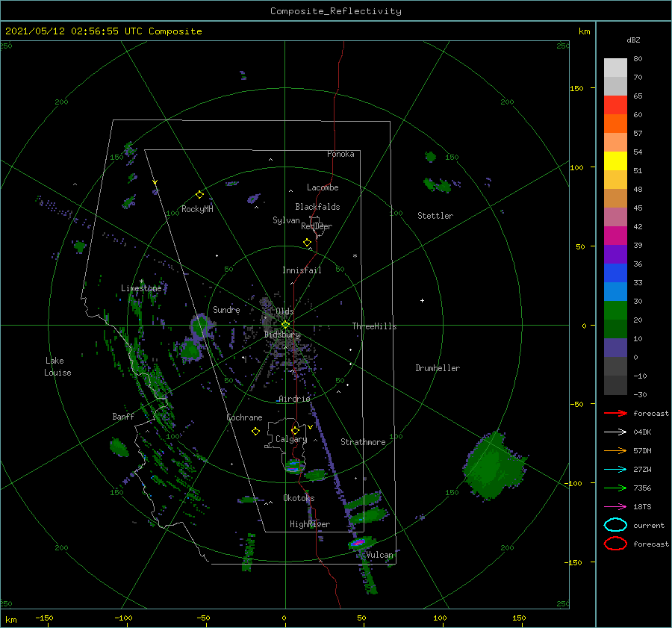
Task: Click the large green echo southeast of Drumheller
Action: (493, 466)
